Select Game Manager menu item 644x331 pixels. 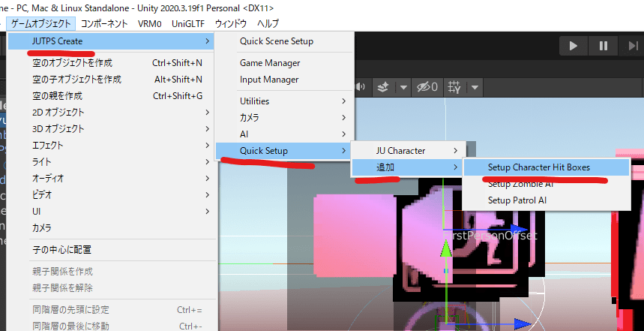(x=270, y=63)
